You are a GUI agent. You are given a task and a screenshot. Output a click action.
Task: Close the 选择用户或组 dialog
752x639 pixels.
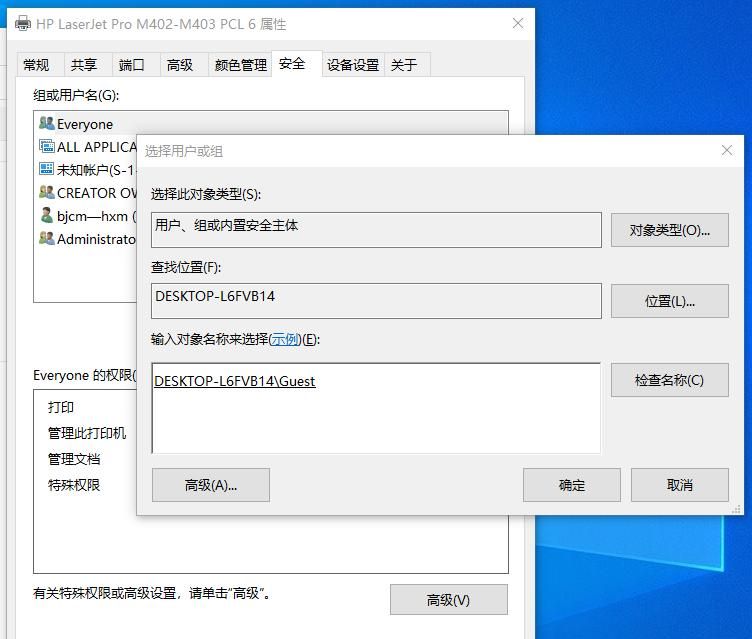click(727, 150)
